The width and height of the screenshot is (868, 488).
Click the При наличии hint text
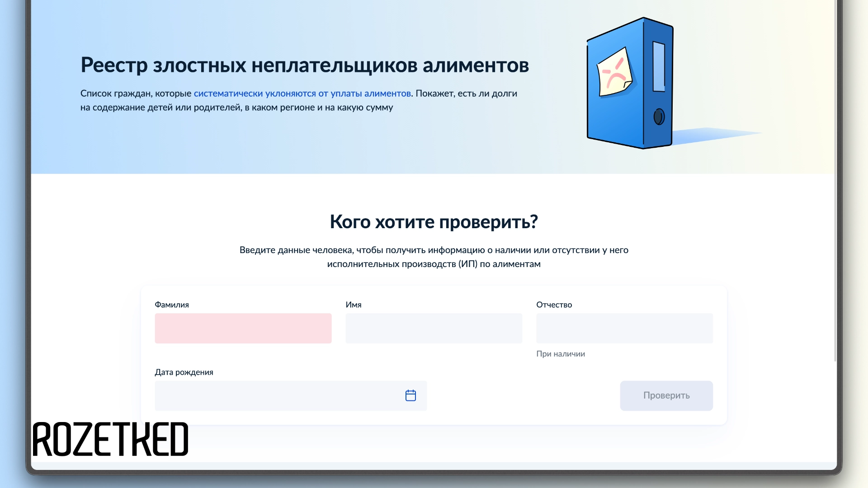pos(561,354)
